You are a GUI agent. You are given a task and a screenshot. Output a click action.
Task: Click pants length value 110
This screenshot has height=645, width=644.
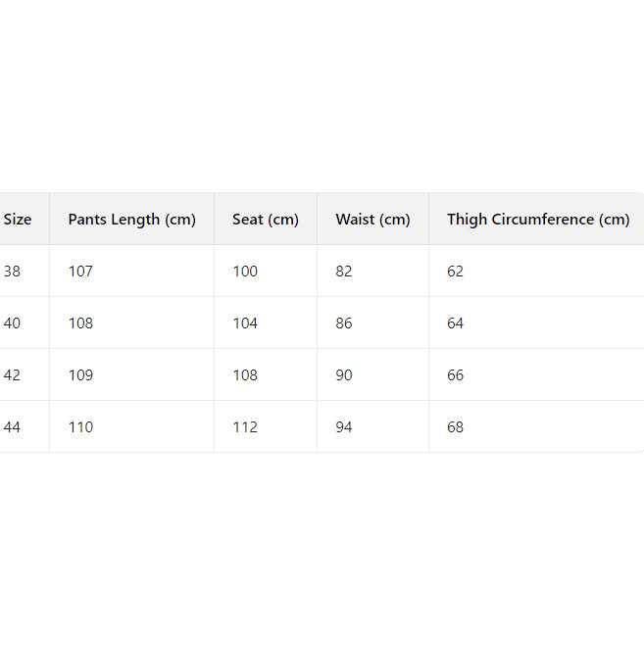(x=80, y=427)
